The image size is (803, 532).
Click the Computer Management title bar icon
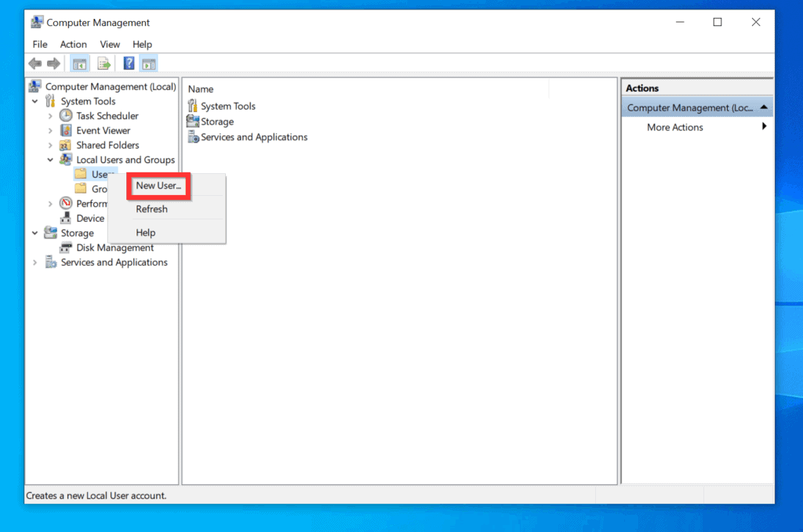pyautogui.click(x=37, y=22)
